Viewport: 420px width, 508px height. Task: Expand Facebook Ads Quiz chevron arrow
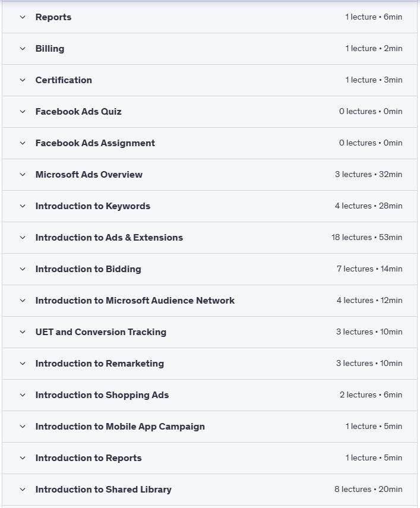tap(23, 112)
